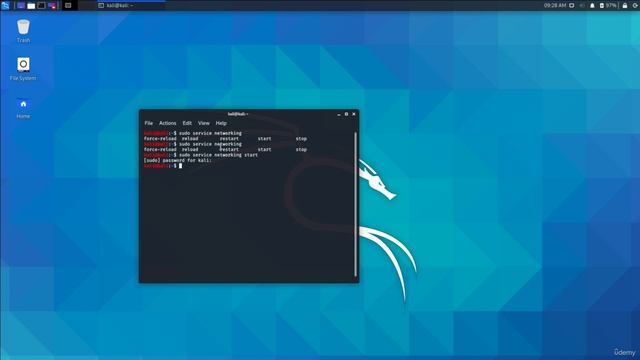Viewport: 640px width, 360px height.
Task: Open the Trash desktop icon
Action: pyautogui.click(x=23, y=31)
